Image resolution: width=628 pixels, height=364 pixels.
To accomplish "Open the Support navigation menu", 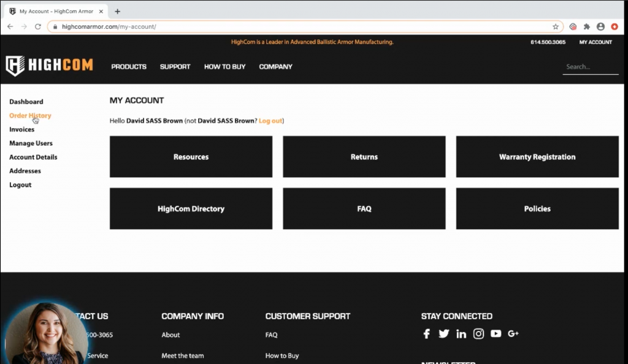I will 175,67.
